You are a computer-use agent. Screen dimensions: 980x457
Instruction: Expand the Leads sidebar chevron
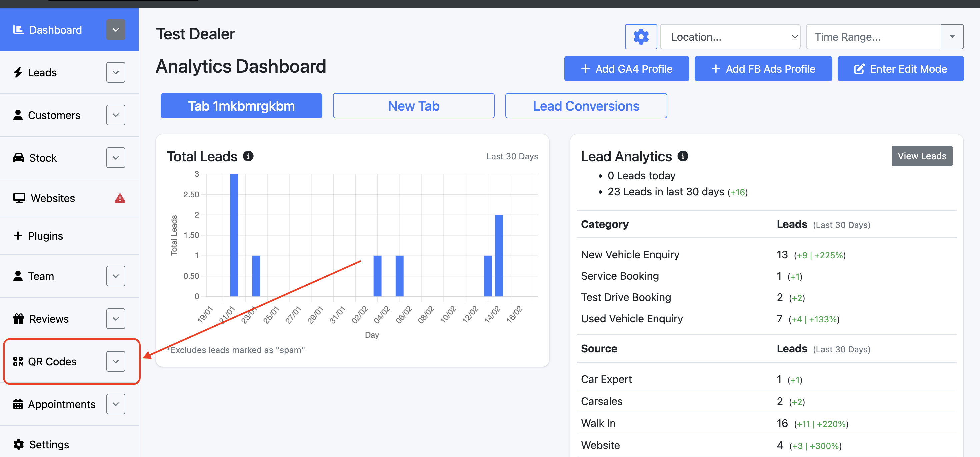116,72
